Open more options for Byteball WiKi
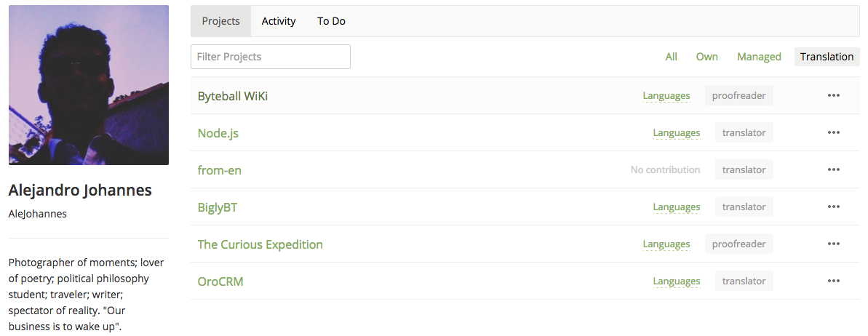 click(x=834, y=95)
